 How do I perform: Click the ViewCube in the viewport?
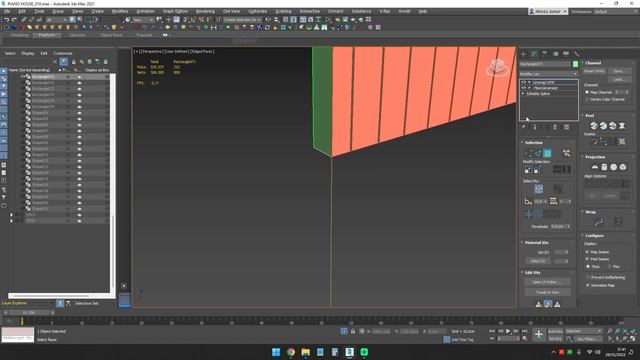497,67
